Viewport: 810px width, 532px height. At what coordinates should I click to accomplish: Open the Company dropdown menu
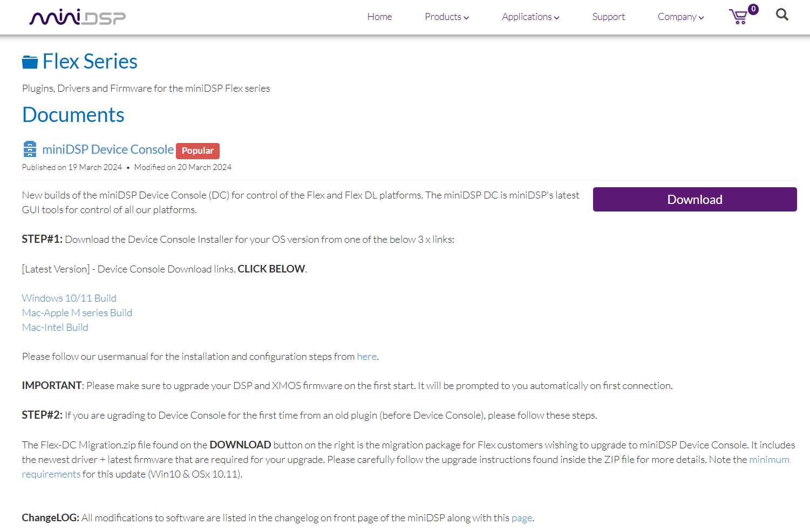[x=680, y=17]
